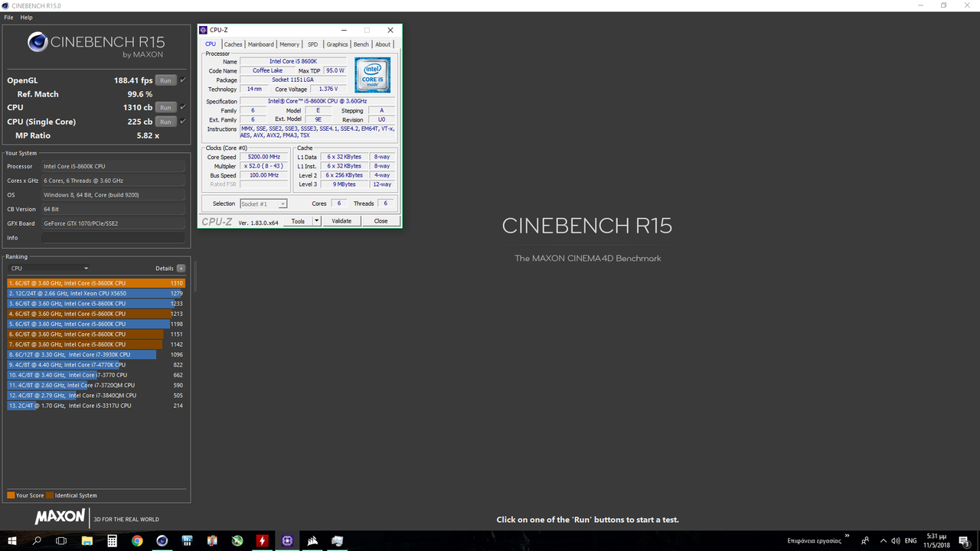The image size is (980, 551).
Task: Open the Socket #1 selection dropdown
Action: pyautogui.click(x=263, y=204)
